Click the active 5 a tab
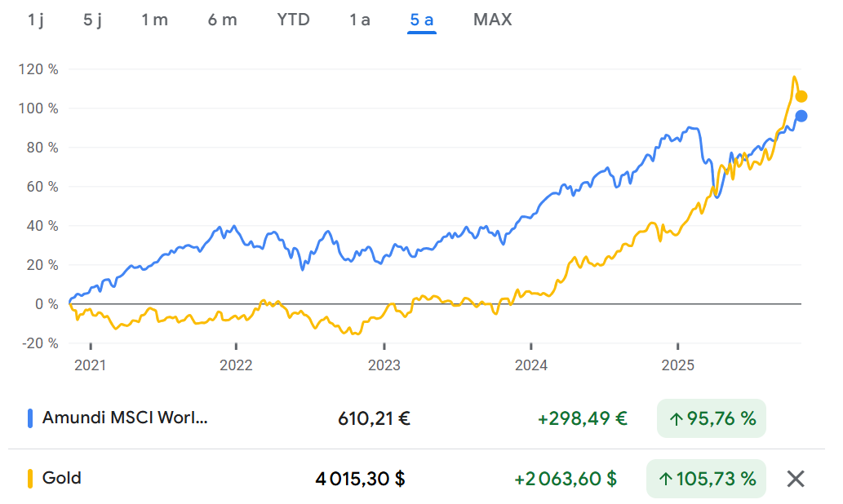Viewport: 843px width, 504px height. pos(422,20)
